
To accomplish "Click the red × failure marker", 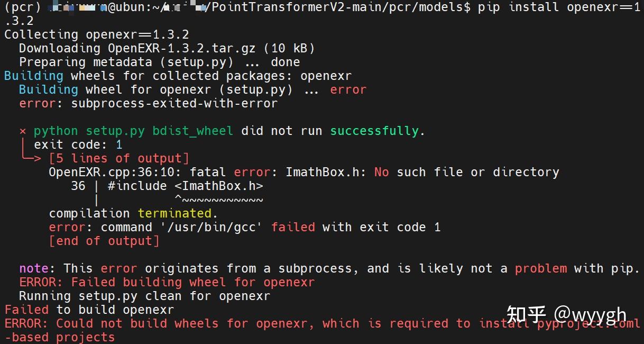I will (x=23, y=131).
